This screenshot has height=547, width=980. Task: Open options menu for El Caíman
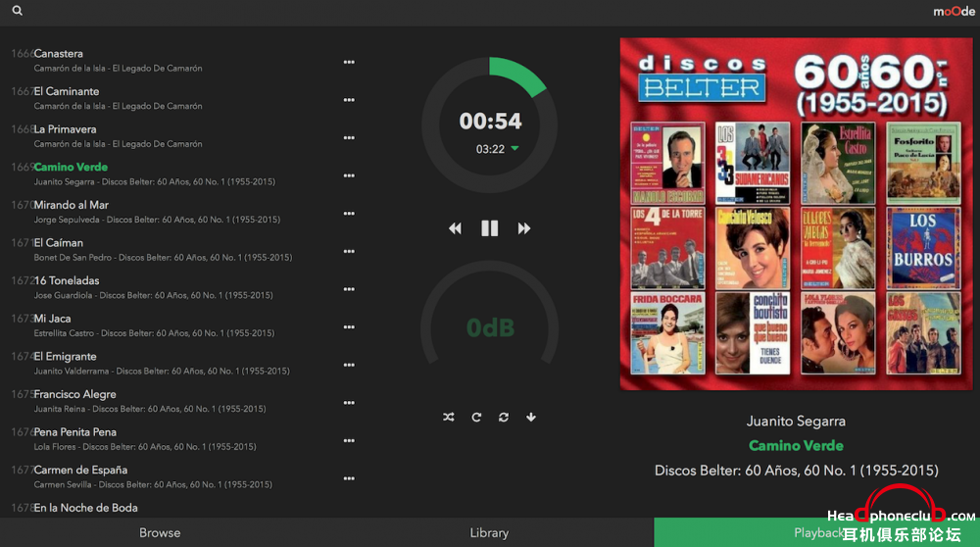pyautogui.click(x=349, y=251)
